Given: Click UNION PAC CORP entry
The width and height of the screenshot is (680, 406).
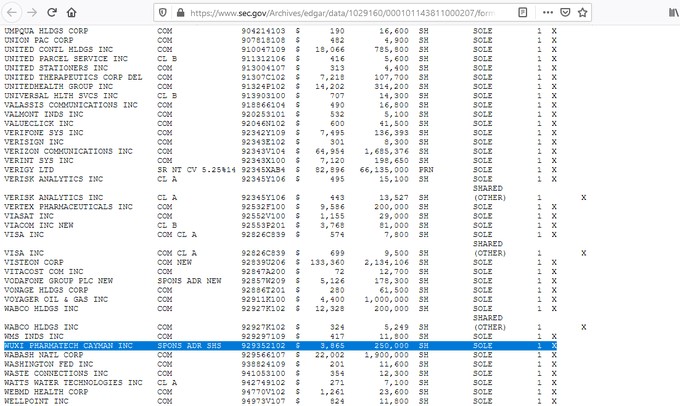Looking at the screenshot, I should point(39,40).
